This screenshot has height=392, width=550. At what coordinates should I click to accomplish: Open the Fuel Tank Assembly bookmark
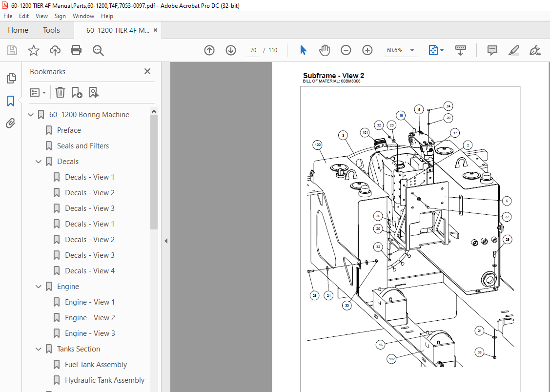tap(96, 364)
